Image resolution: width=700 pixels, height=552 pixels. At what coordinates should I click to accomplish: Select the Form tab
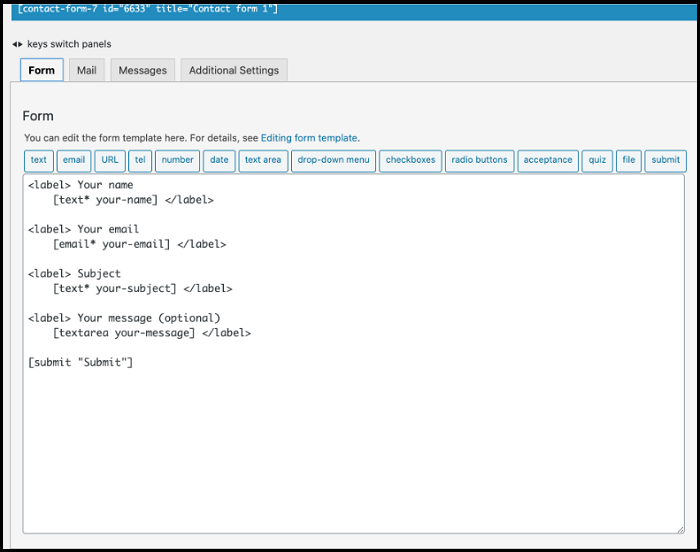tap(42, 70)
